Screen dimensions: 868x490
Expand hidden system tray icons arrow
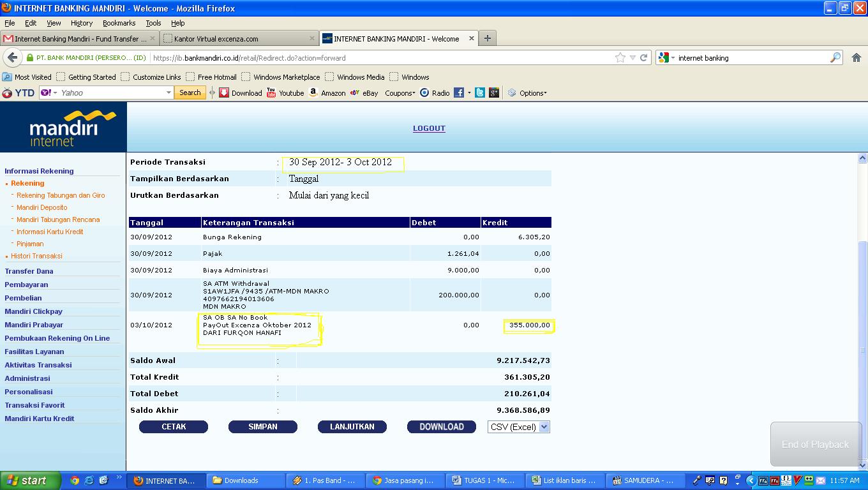pos(751,480)
